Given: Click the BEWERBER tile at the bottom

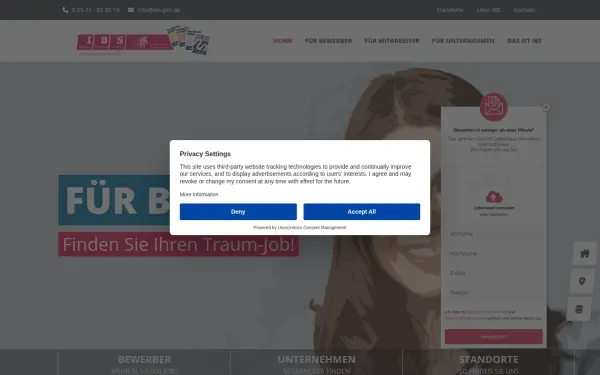Looking at the screenshot, I should tap(144, 362).
